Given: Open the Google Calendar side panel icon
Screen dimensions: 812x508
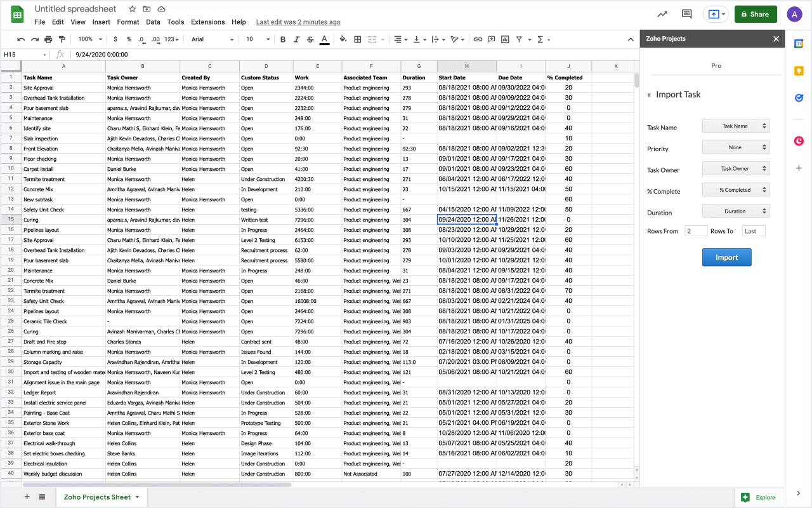Looking at the screenshot, I should click(x=799, y=43).
